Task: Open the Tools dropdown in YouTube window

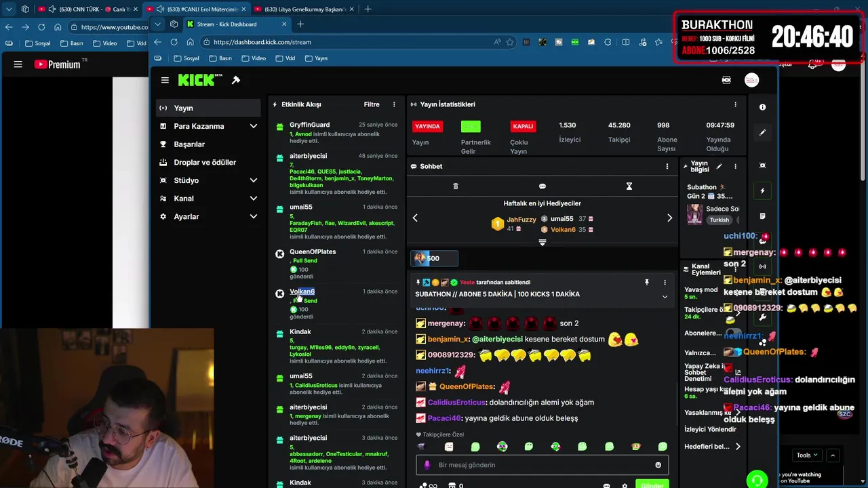Action: [x=807, y=455]
